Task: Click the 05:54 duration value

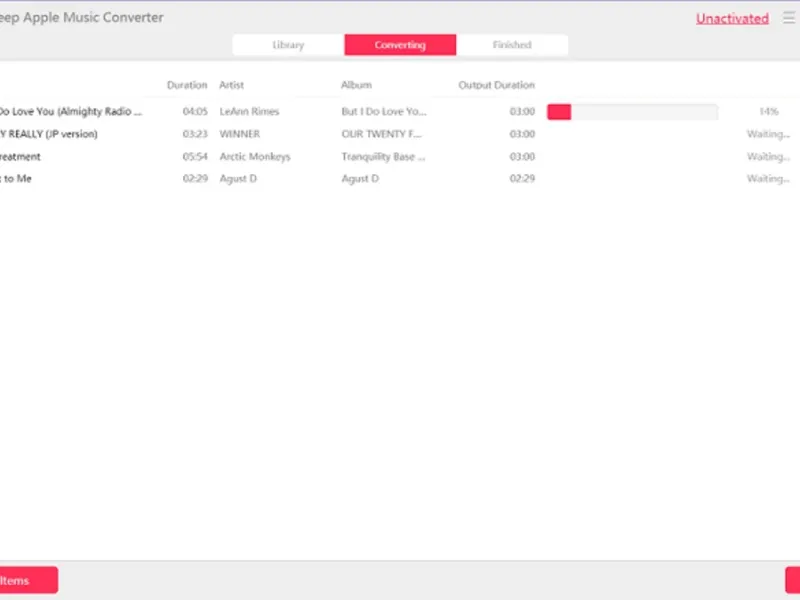Action: pos(195,157)
